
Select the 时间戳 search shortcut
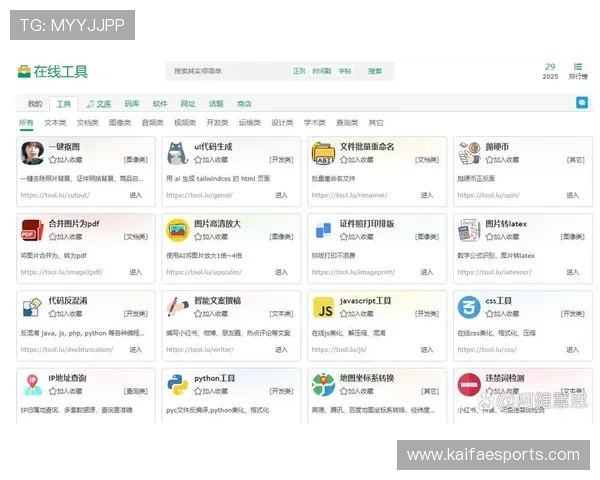point(322,71)
